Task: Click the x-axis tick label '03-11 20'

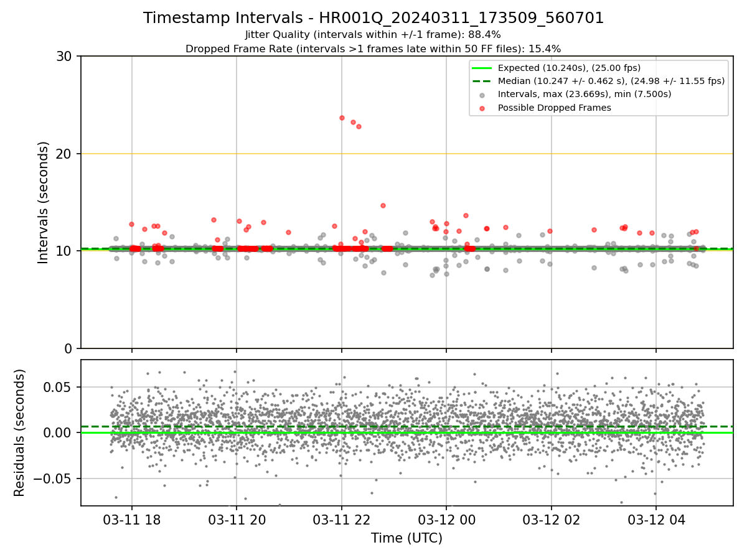Action: tap(236, 520)
